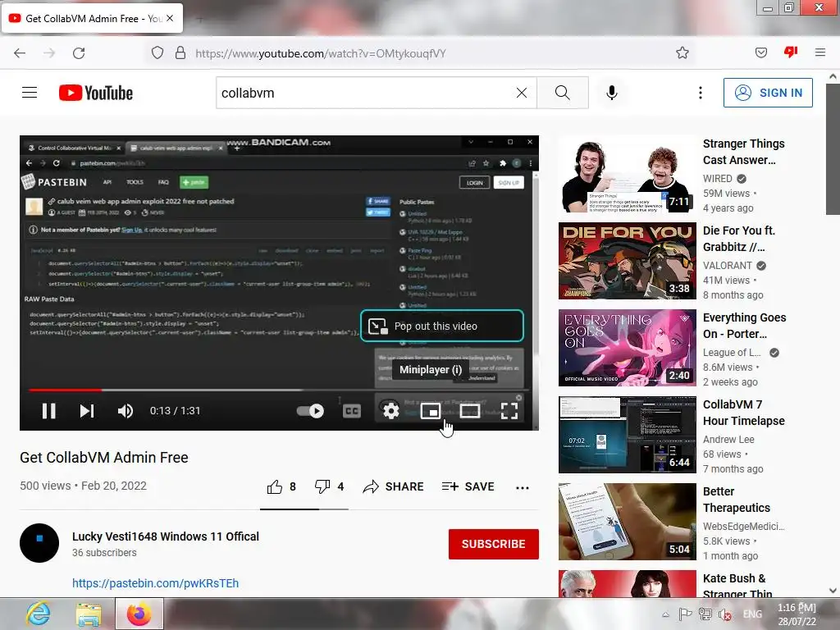Image resolution: width=840 pixels, height=630 pixels.
Task: Open muted volume tray icon
Action: 725,614
